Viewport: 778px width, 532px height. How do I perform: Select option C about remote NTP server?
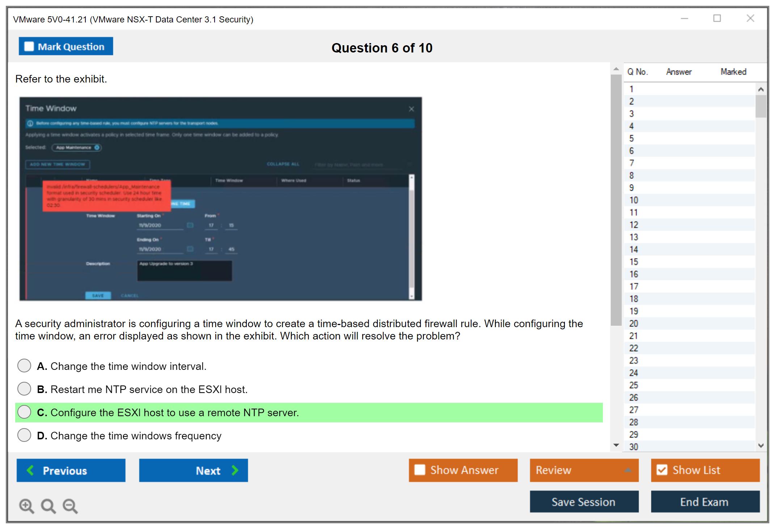(x=24, y=412)
